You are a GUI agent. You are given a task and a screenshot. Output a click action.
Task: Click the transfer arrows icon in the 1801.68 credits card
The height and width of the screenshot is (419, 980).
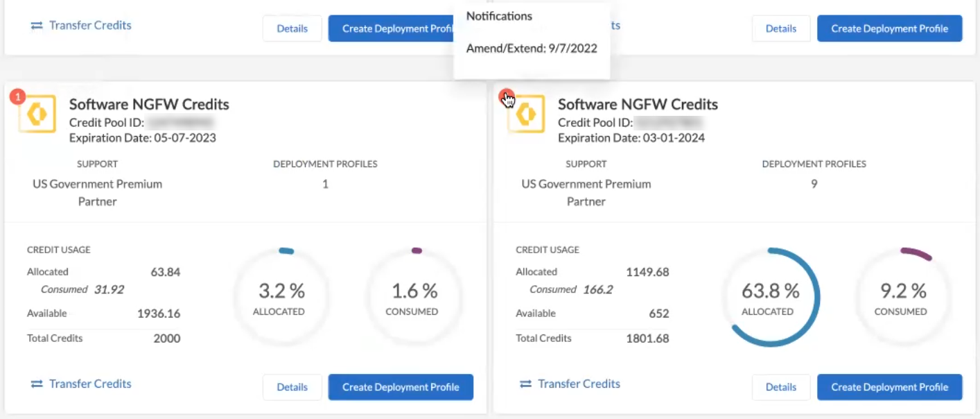[526, 384]
